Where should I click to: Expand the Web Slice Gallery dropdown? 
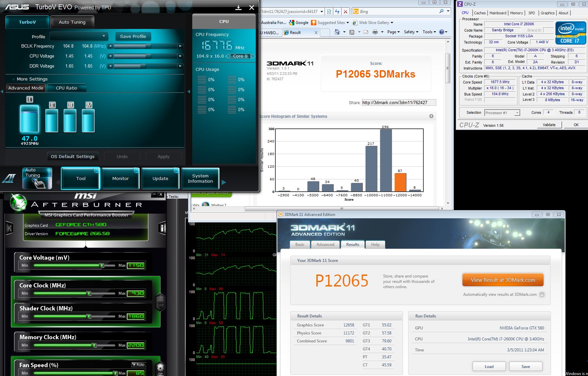pyautogui.click(x=392, y=23)
